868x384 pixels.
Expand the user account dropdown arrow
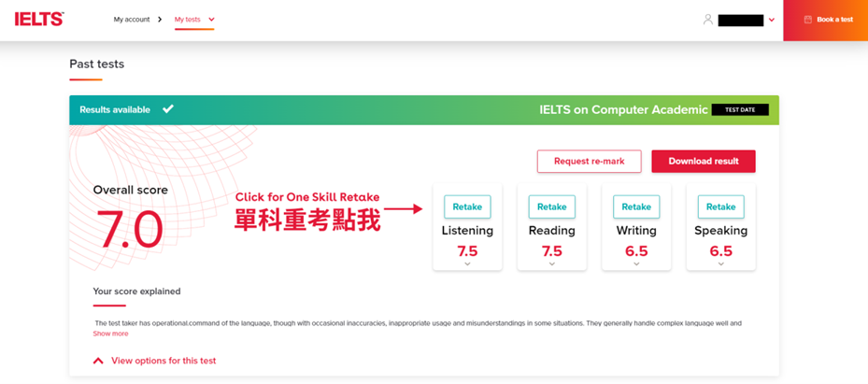tap(772, 20)
